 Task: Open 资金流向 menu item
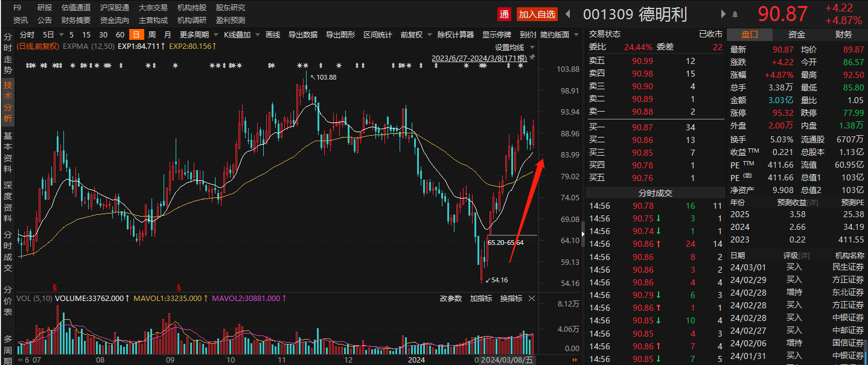(x=115, y=20)
